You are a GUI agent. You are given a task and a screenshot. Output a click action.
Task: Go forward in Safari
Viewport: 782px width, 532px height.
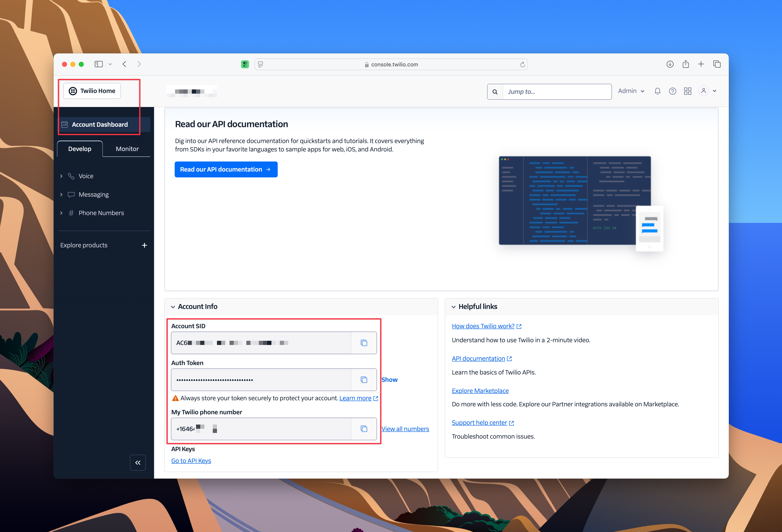pyautogui.click(x=139, y=64)
